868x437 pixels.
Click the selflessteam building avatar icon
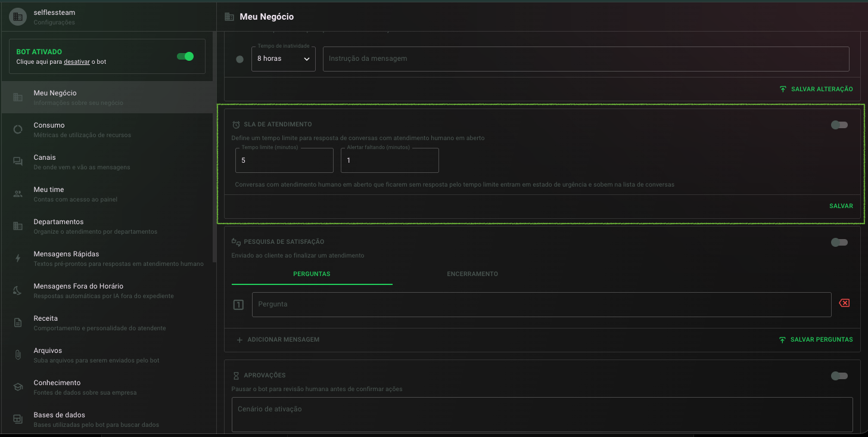point(18,17)
